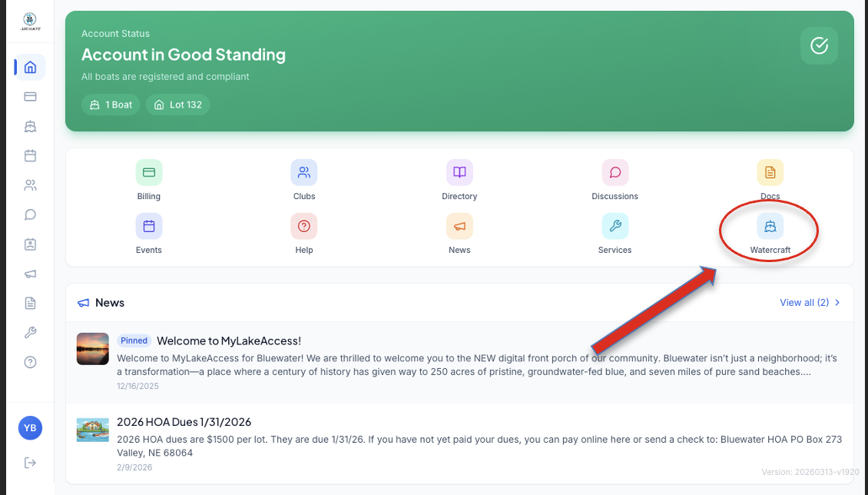Viewport: 868px width, 495px height.
Task: Open the Welcome to MyLakeAccess! post
Action: 229,341
